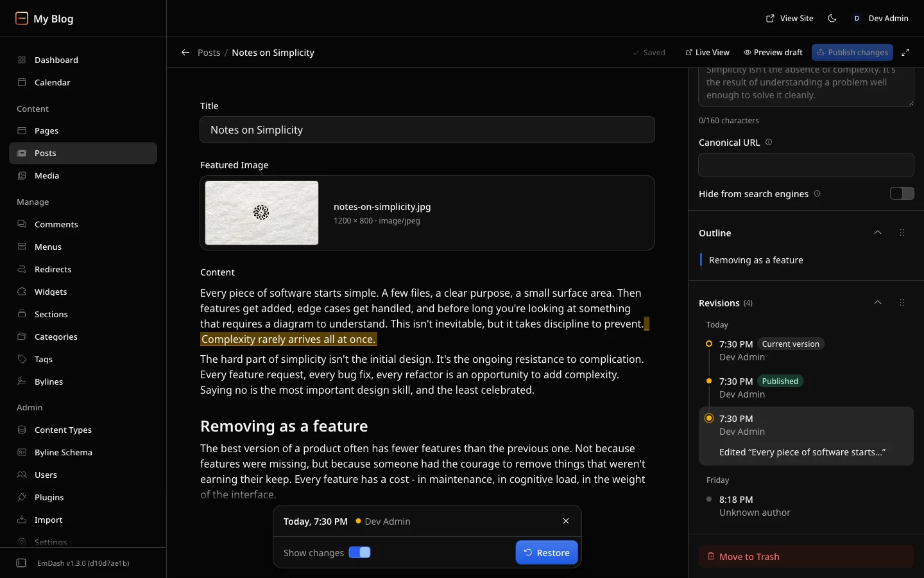Open the Calendar section
This screenshot has width=924, height=578.
coord(83,82)
